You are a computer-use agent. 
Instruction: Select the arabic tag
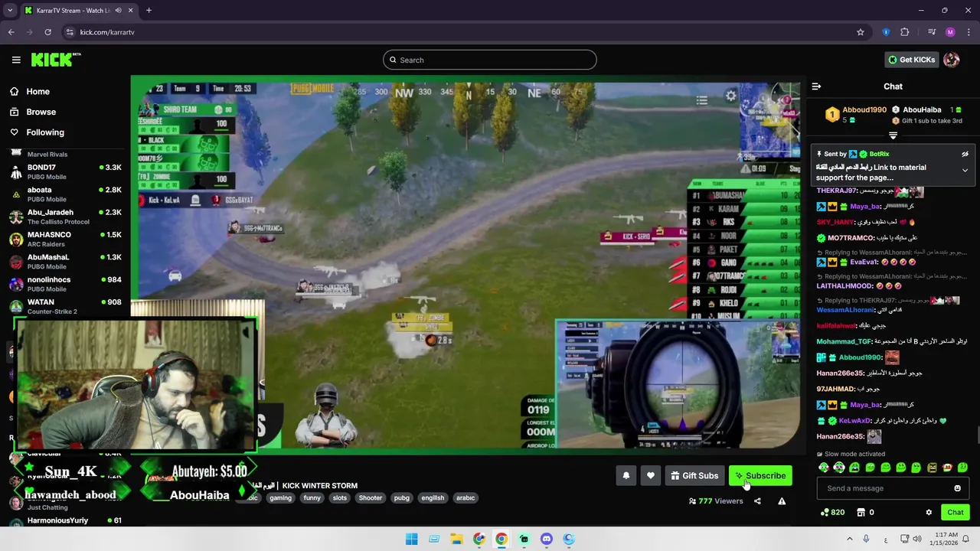[465, 498]
